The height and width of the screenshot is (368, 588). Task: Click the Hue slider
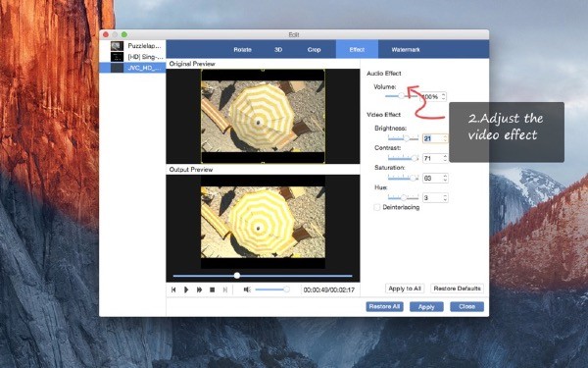[x=403, y=197]
